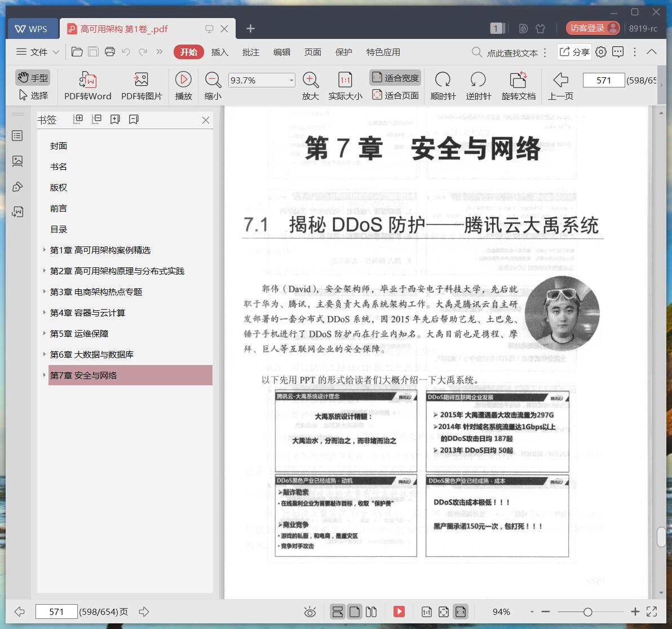
Task: Expand the 第4章 容器与云计算 node
Action: [44, 313]
